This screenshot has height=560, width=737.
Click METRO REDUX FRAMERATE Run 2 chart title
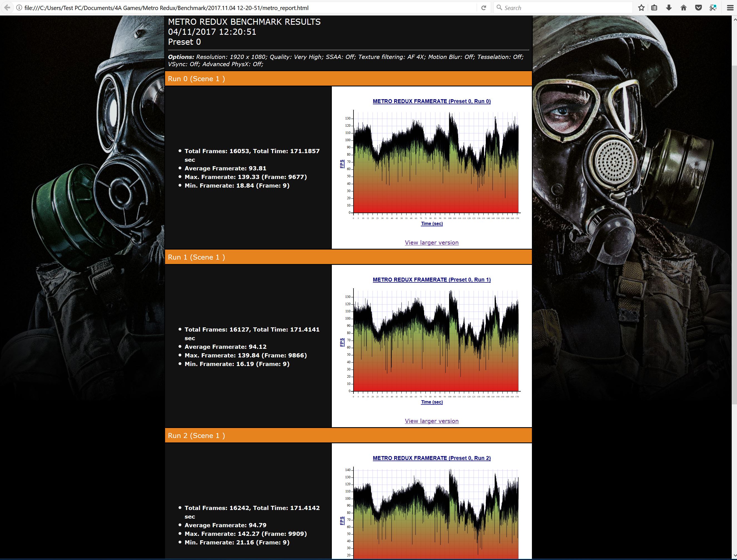(431, 458)
